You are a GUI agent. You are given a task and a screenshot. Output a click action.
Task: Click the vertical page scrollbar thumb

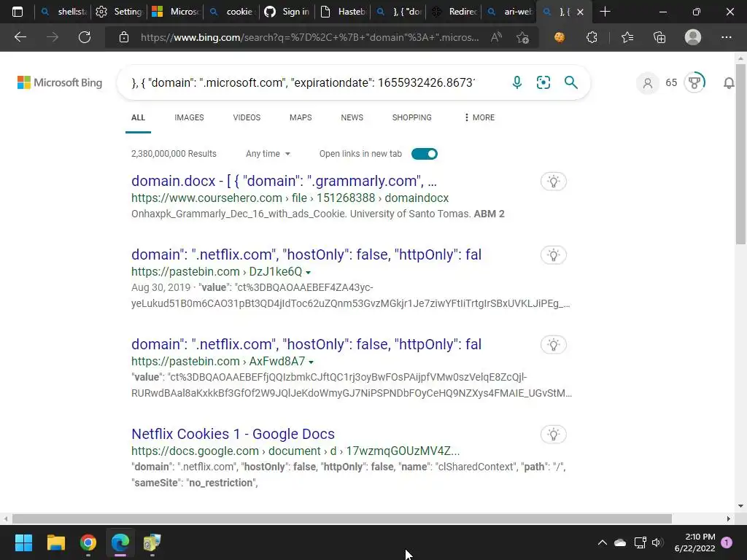(740, 155)
